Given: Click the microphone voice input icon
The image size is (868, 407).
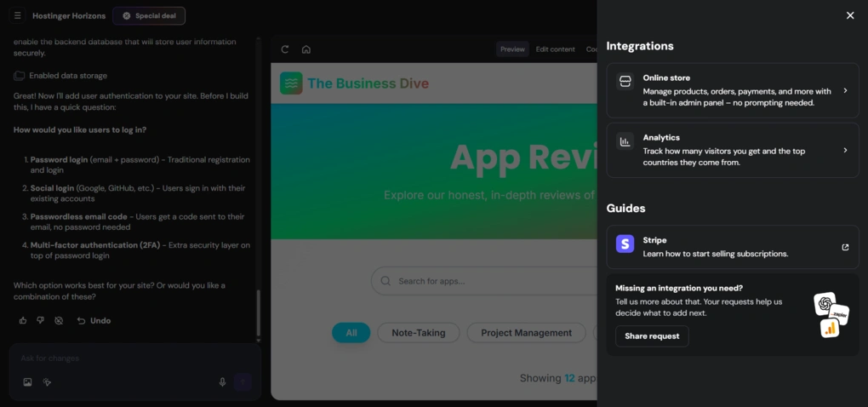Looking at the screenshot, I should point(223,382).
